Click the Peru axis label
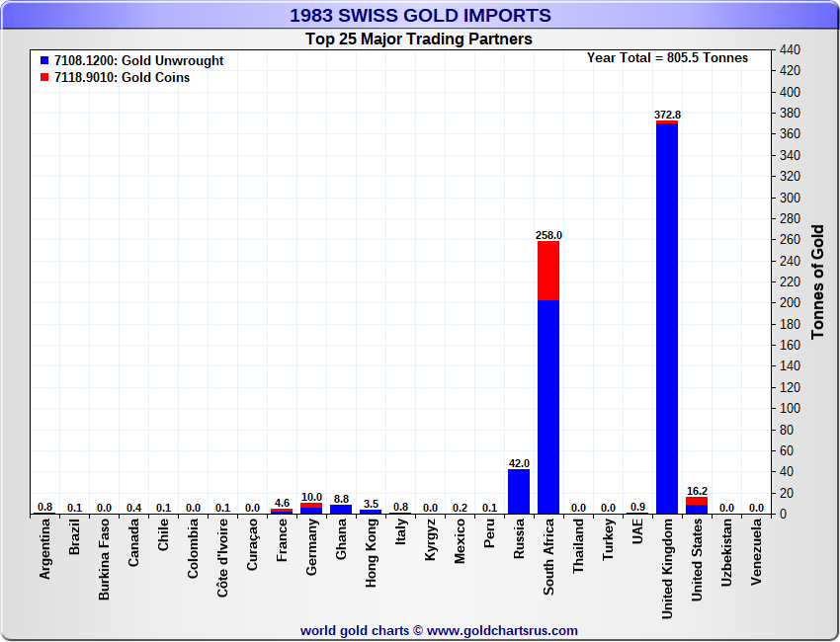This screenshot has height=642, width=840. (489, 533)
